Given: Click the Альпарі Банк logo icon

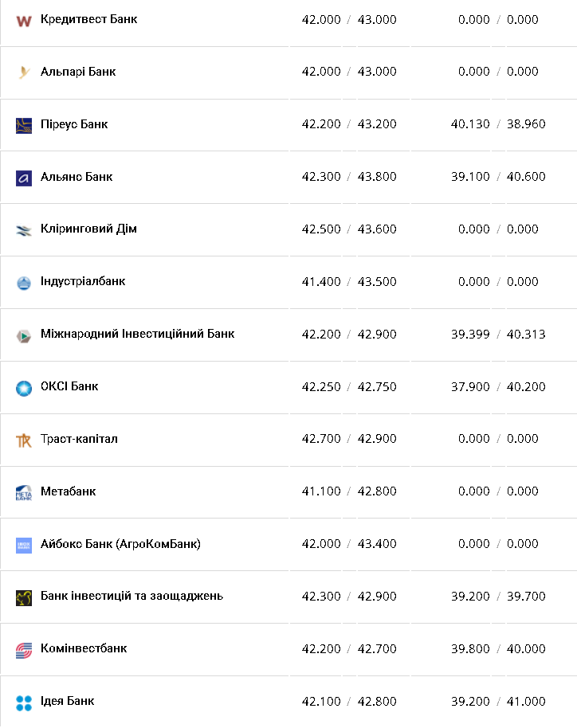Looking at the screenshot, I should [x=24, y=72].
